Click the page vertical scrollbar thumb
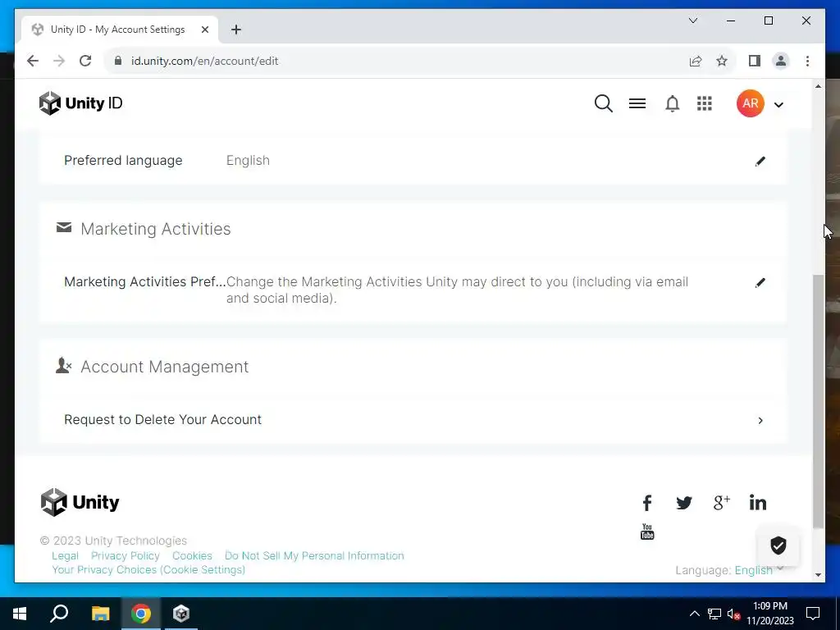The image size is (840, 630). (818, 400)
